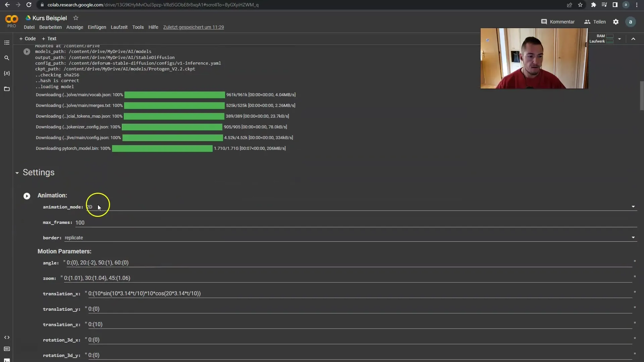644x362 pixels.
Task: Go forward in browser history
Action: [18, 5]
